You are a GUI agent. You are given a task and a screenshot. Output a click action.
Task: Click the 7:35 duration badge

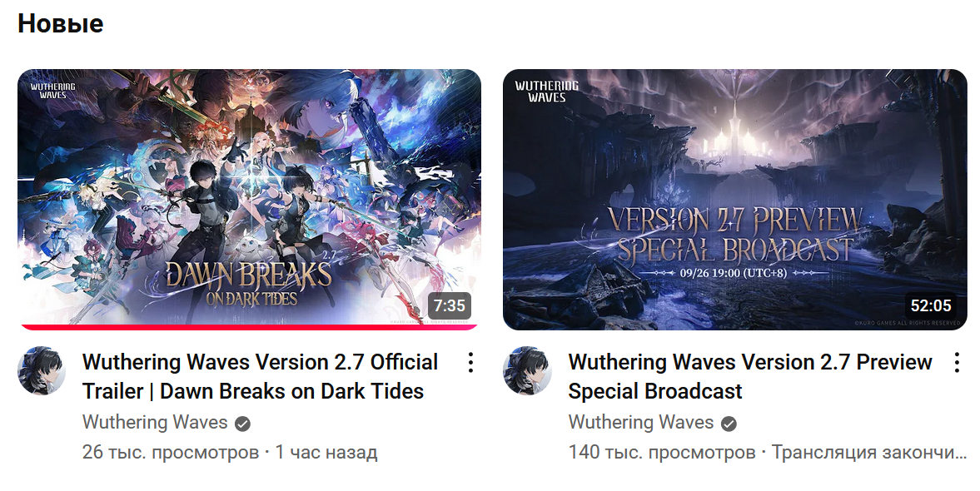tap(450, 305)
